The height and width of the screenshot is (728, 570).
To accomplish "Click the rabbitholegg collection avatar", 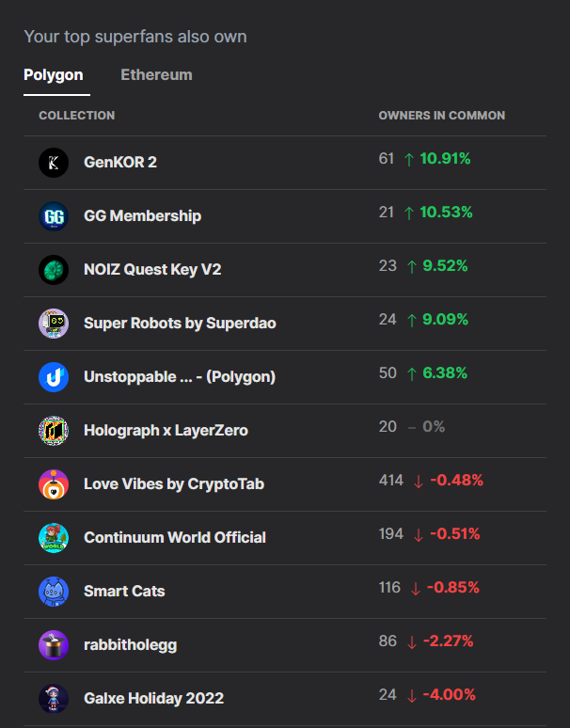I will [x=54, y=645].
